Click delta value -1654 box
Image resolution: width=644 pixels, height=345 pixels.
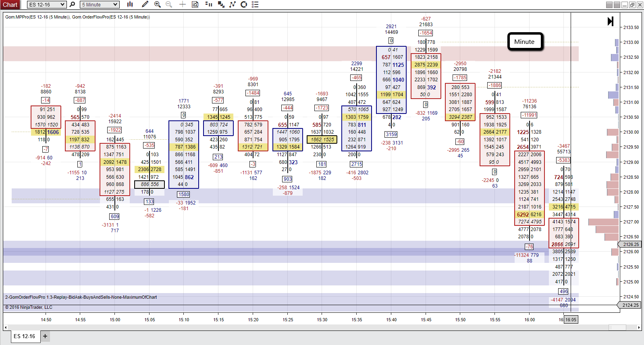(x=426, y=33)
